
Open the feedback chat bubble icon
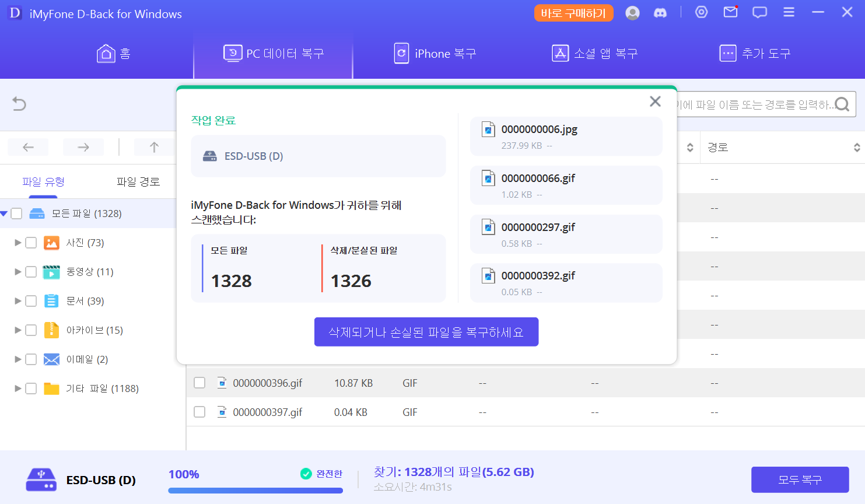coord(759,12)
